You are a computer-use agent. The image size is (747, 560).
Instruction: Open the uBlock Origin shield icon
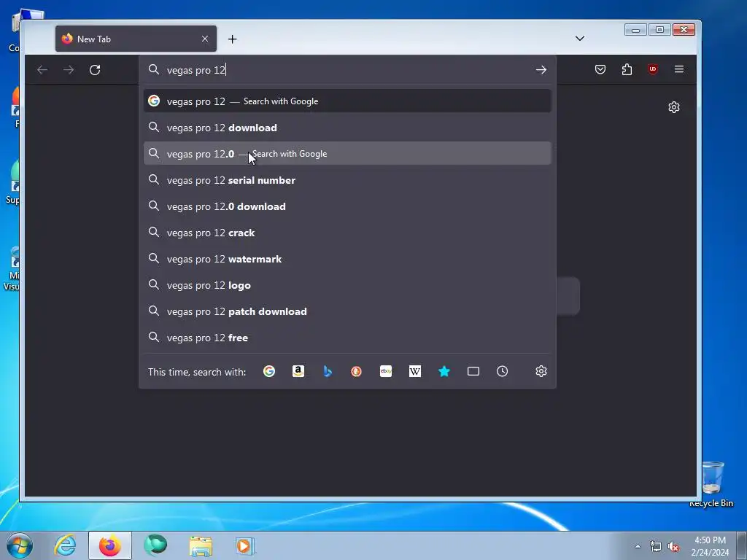pyautogui.click(x=653, y=69)
